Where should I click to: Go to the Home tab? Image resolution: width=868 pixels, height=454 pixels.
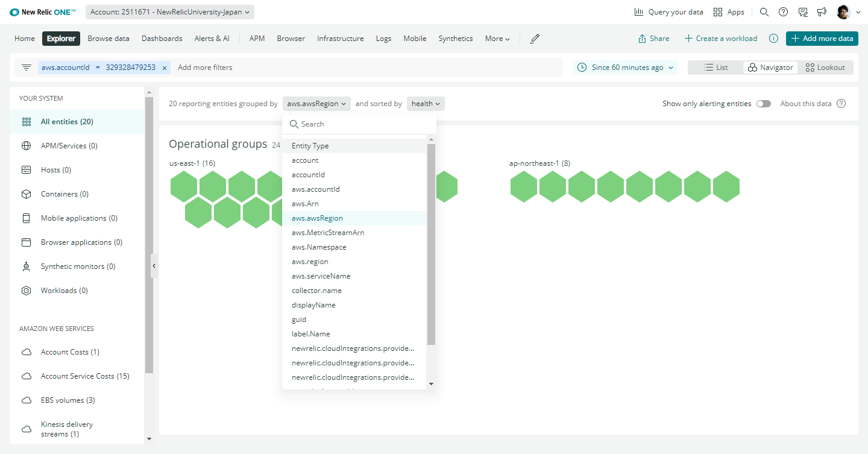pyautogui.click(x=25, y=39)
